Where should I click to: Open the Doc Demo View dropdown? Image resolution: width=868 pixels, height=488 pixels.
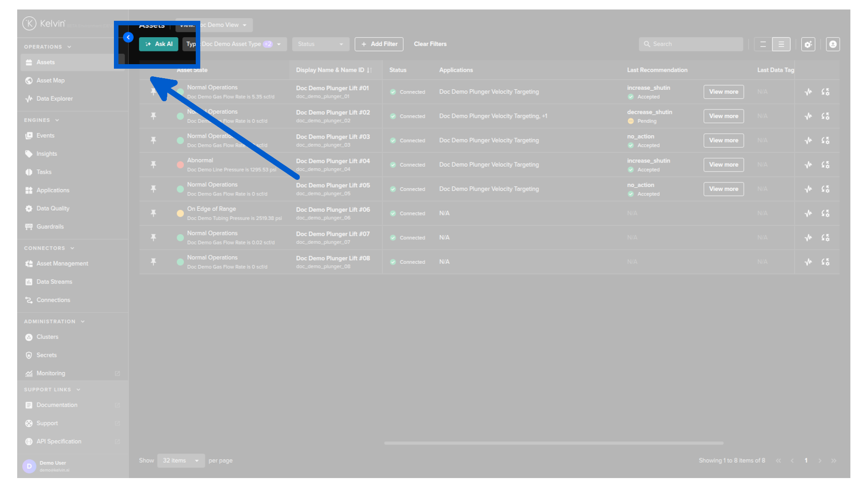(x=214, y=25)
